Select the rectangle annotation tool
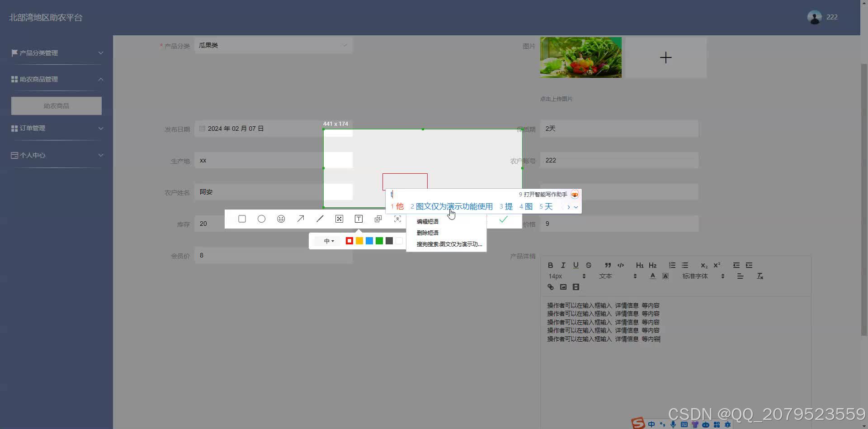This screenshot has width=868, height=429. click(242, 219)
